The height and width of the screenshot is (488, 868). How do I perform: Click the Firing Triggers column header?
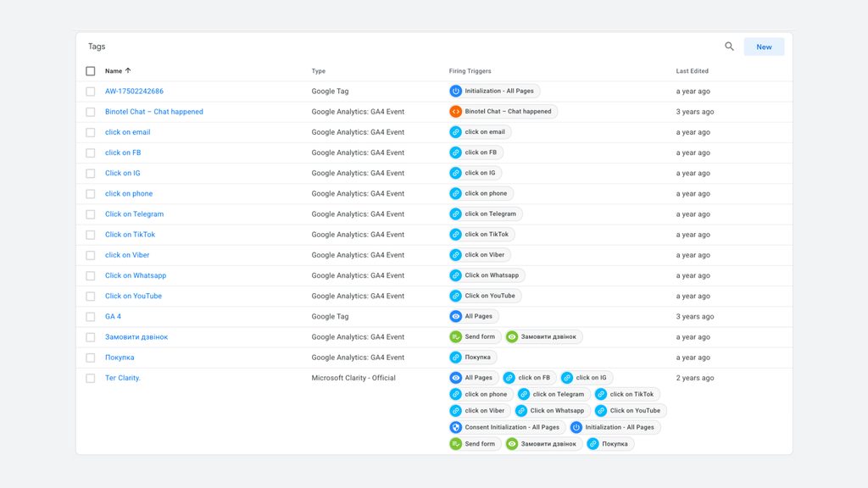[470, 71]
